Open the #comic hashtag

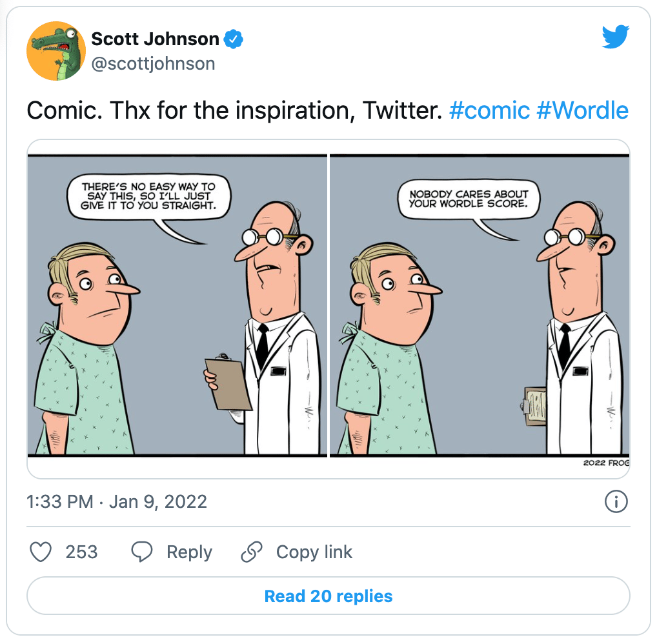click(x=489, y=110)
